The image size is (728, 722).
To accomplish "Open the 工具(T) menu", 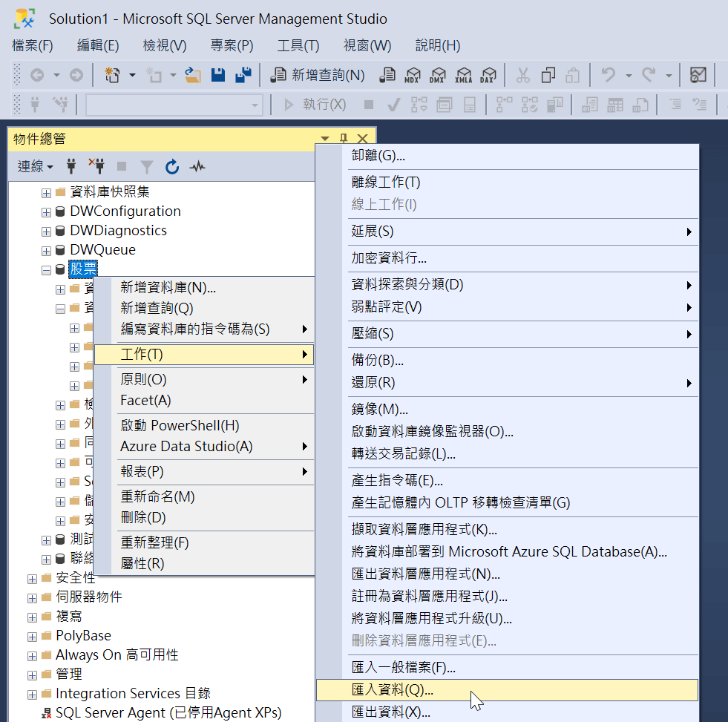I will tap(298, 45).
